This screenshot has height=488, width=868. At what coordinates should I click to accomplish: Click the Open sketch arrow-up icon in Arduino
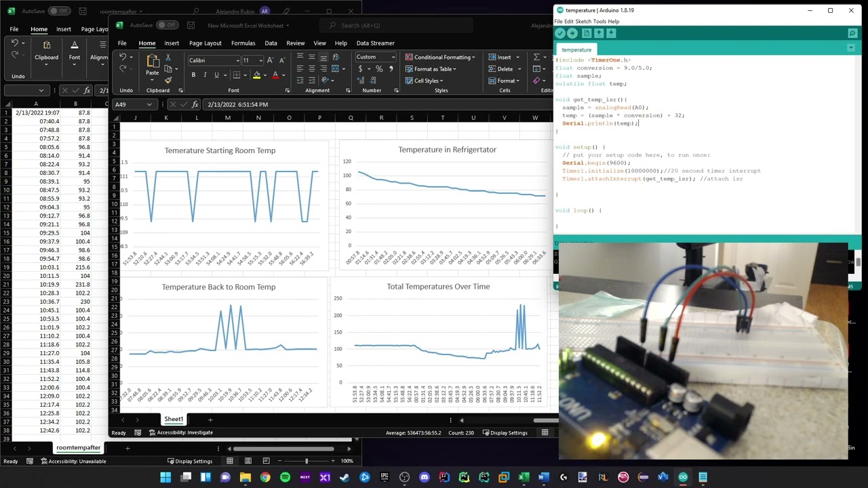coord(599,33)
